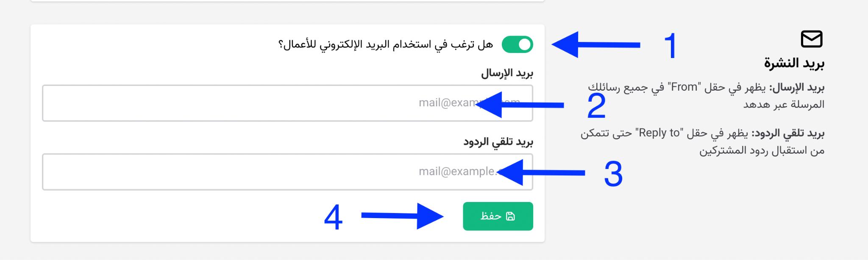Click the blue number 1 annotation
This screenshot has width=868, height=260.
(x=670, y=46)
